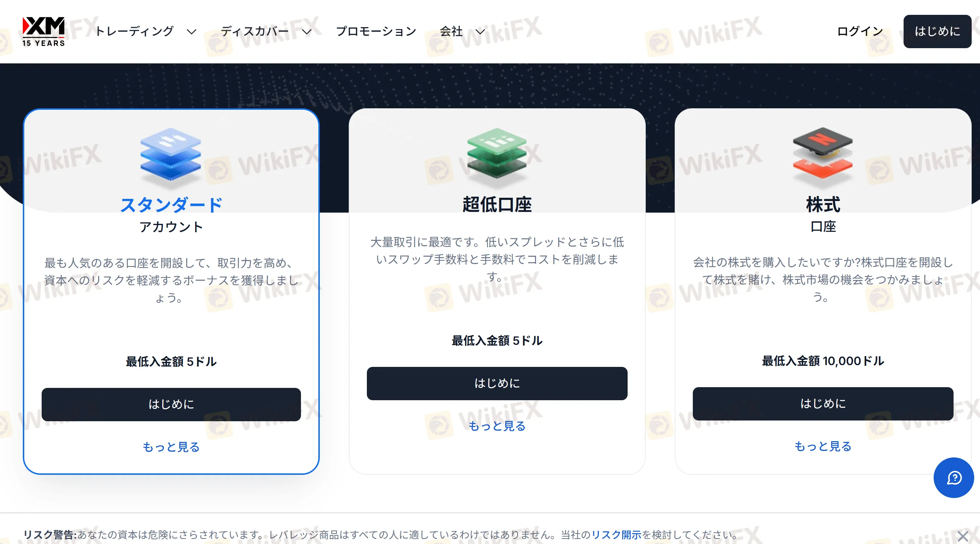Expand the 会社 menu chevron
The width and height of the screenshot is (980, 544).
click(480, 32)
